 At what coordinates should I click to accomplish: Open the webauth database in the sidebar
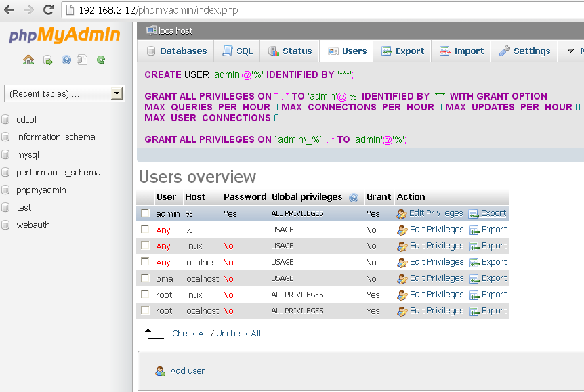tap(33, 225)
